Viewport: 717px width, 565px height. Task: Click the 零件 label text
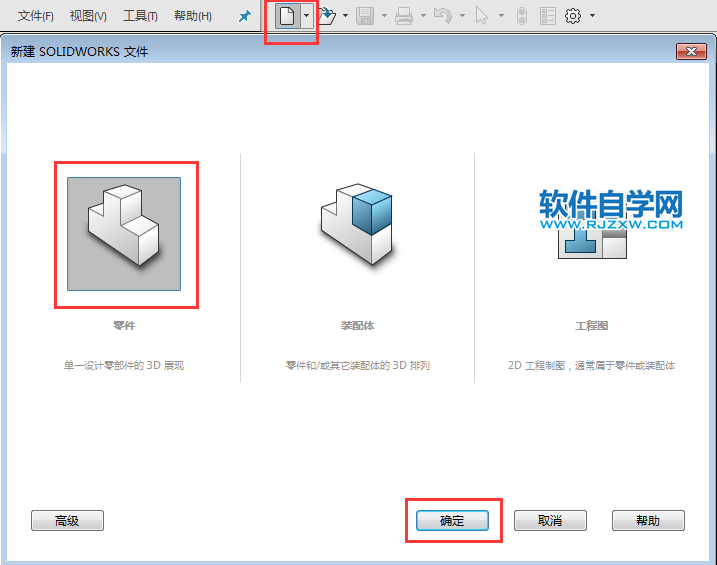coord(124,325)
